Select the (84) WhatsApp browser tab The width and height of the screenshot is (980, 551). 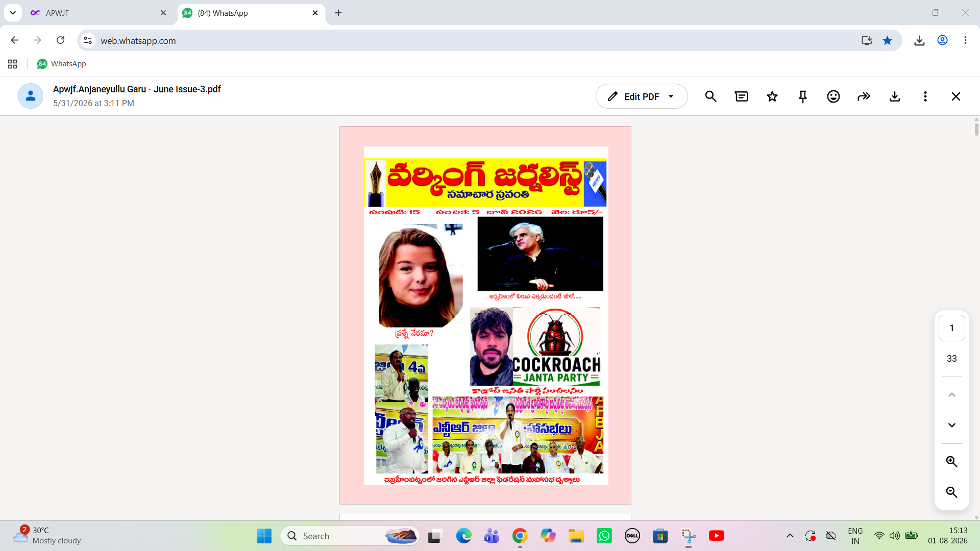(250, 13)
